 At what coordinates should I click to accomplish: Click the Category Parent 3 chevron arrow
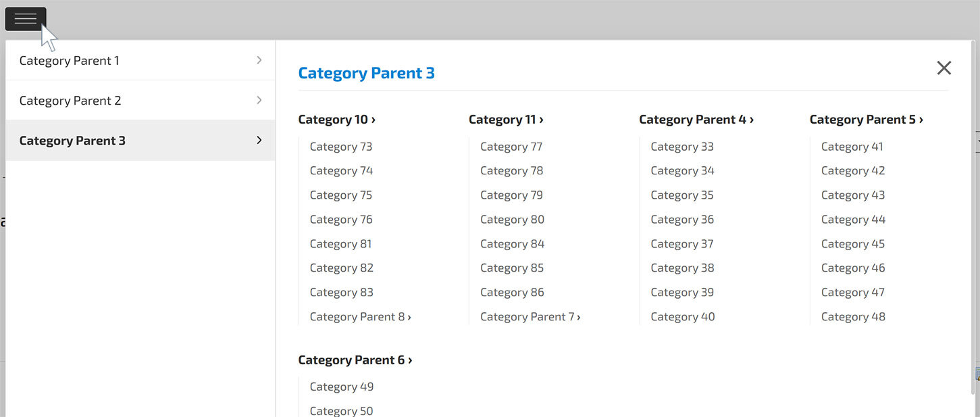click(x=259, y=140)
